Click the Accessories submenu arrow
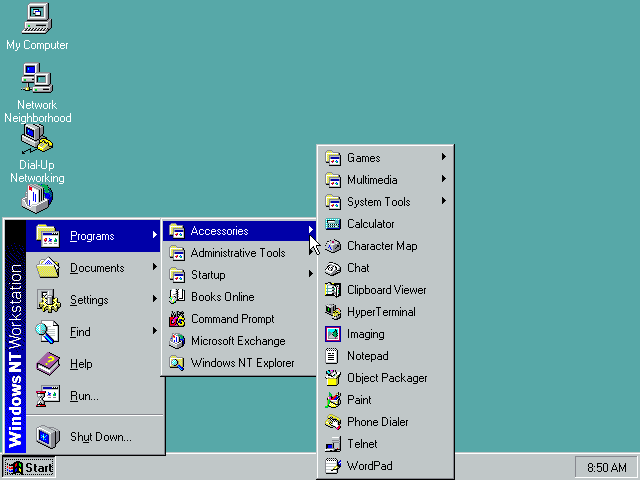 tap(311, 230)
